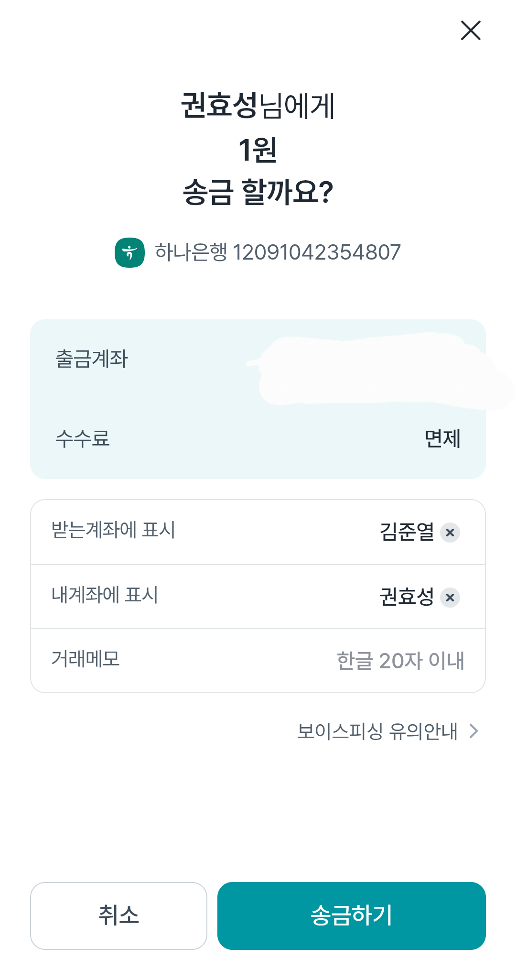Clear the 김준열 recipient display name

tap(450, 533)
